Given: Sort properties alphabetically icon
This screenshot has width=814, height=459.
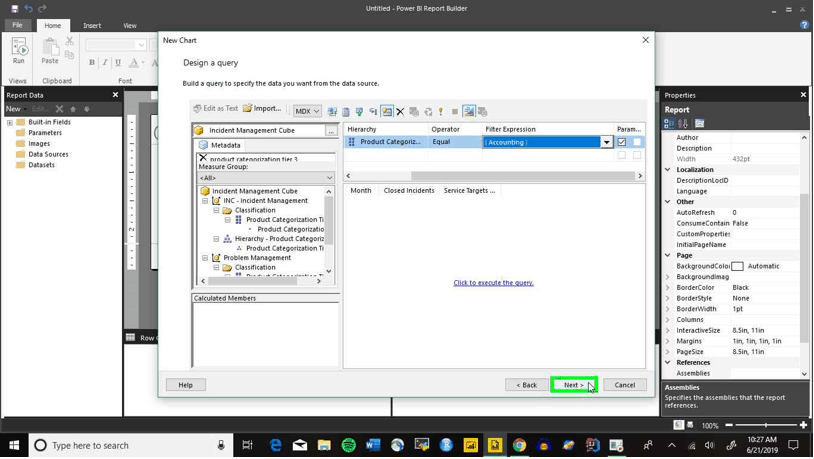Looking at the screenshot, I should pos(683,124).
